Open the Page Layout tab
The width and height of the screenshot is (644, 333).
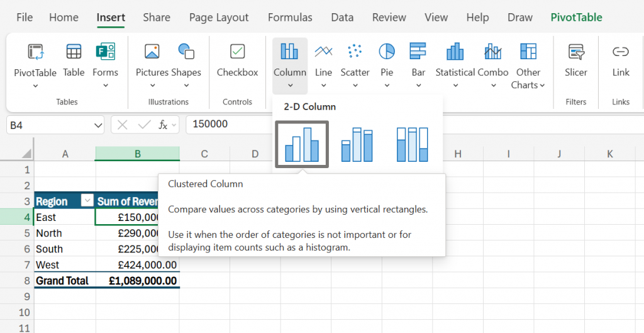[x=219, y=18]
